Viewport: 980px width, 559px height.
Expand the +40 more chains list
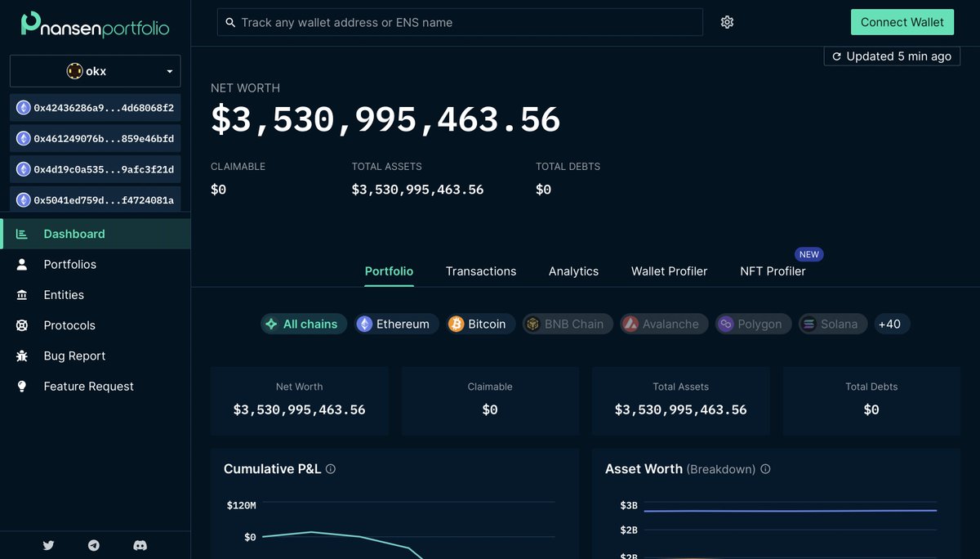892,324
